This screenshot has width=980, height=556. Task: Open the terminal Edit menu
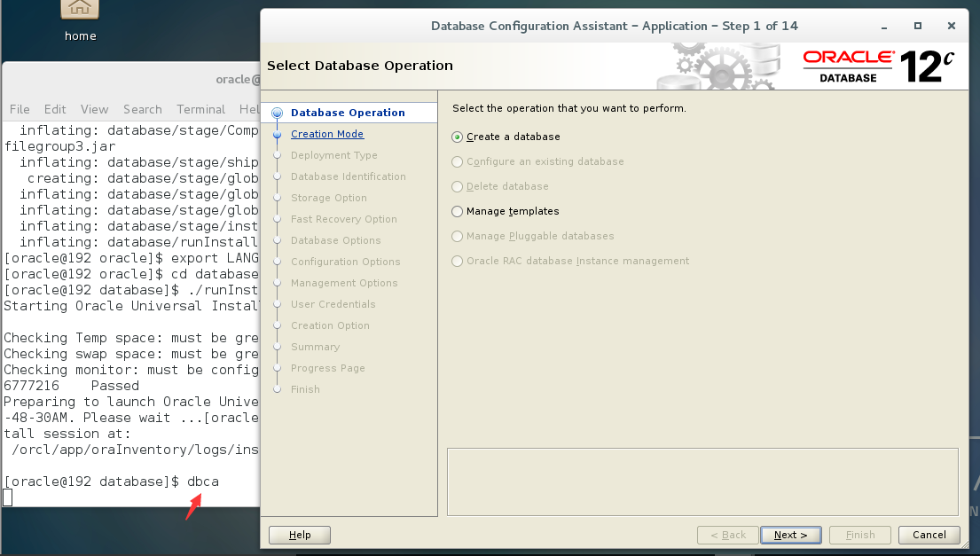click(55, 109)
